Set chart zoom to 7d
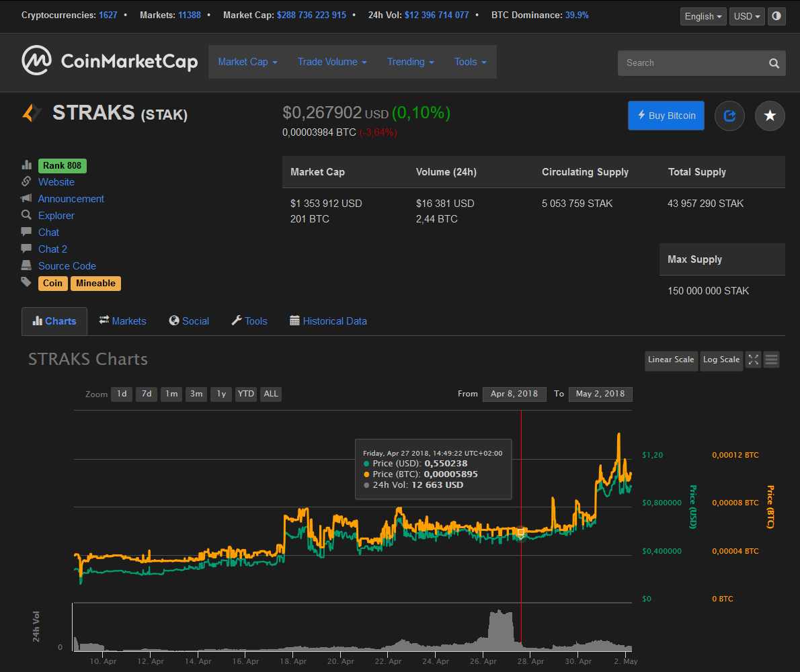Image resolution: width=800 pixels, height=672 pixels. tap(147, 394)
